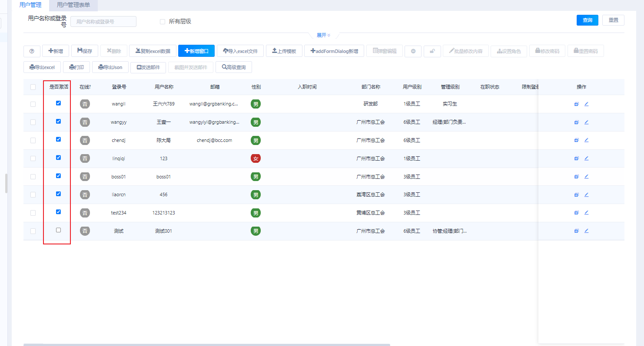Click the copy-add icon in chendj row
Screen dimensions: 644x346
click(577, 140)
